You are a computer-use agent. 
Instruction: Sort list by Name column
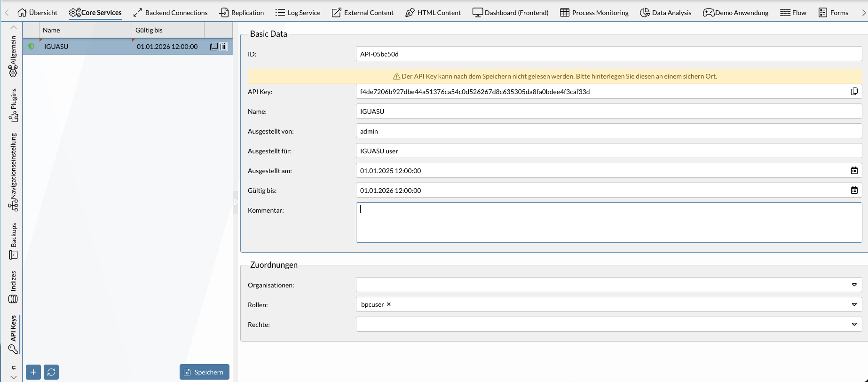click(x=86, y=30)
